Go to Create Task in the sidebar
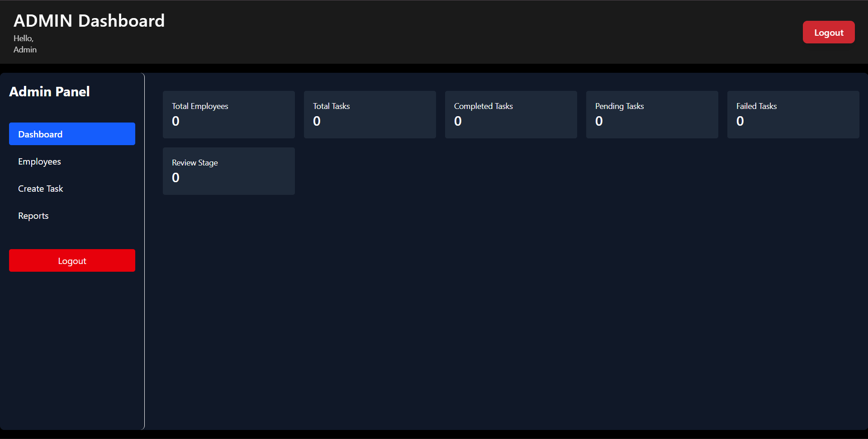 coord(72,188)
